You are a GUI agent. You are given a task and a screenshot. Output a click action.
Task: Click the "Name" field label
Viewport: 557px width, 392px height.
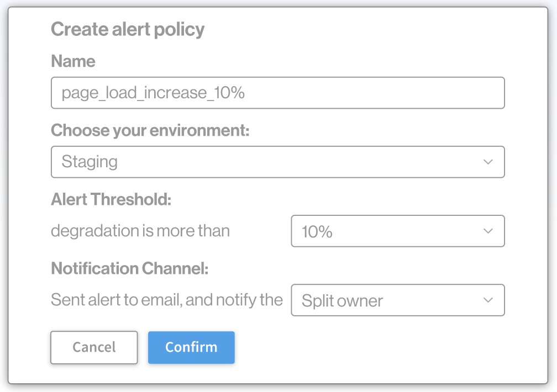(x=73, y=61)
